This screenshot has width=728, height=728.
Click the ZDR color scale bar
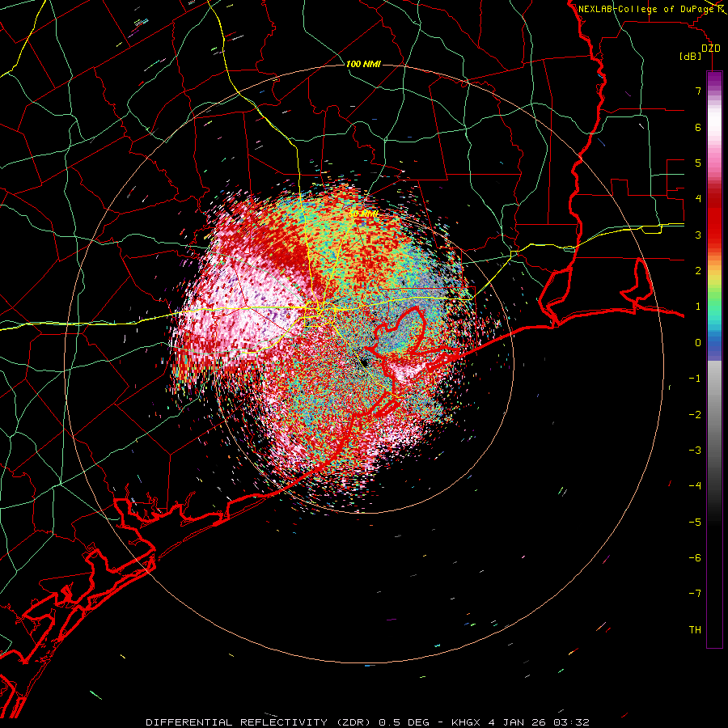[714, 359]
